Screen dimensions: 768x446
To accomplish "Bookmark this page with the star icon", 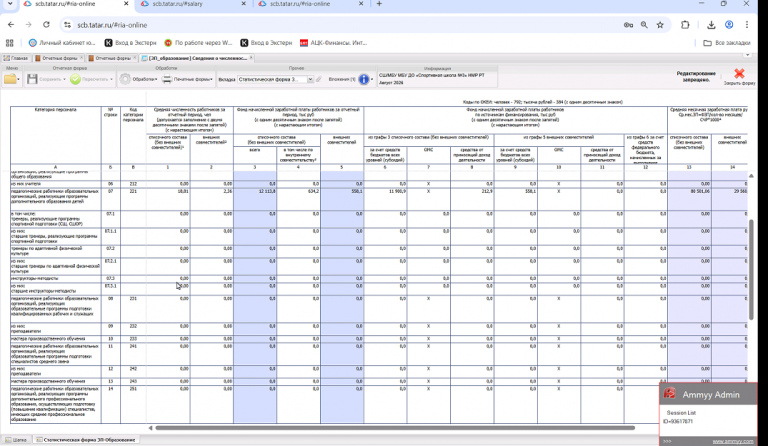I will (660, 24).
